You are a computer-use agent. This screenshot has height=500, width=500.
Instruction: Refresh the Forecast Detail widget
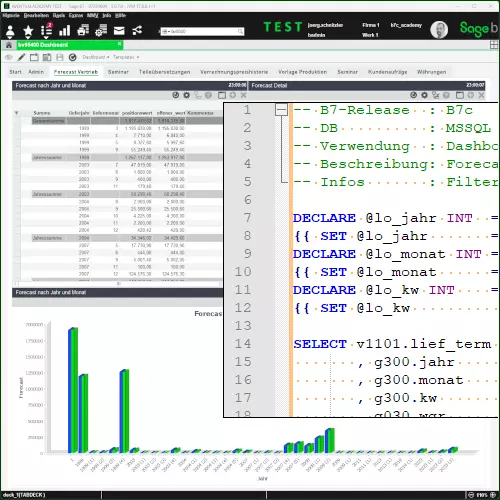click(x=413, y=95)
